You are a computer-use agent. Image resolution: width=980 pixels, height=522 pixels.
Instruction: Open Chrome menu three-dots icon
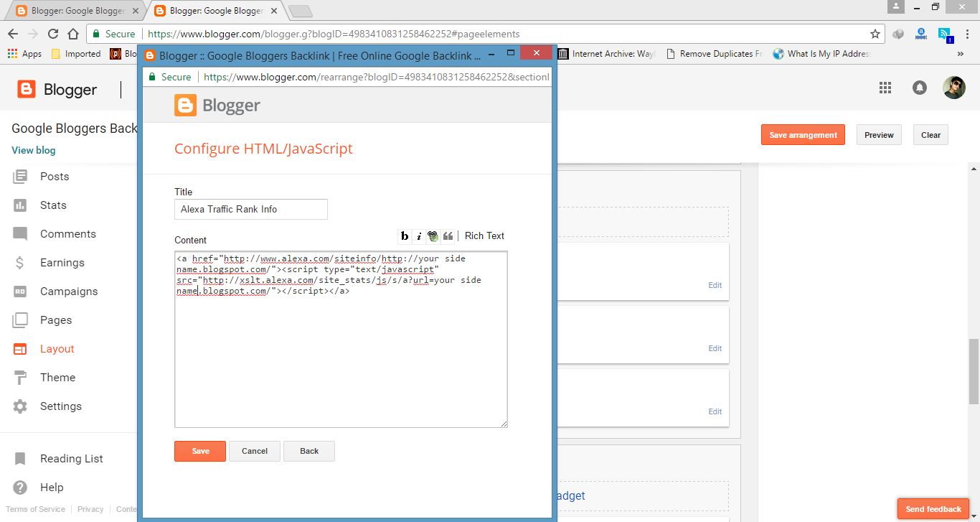[966, 34]
